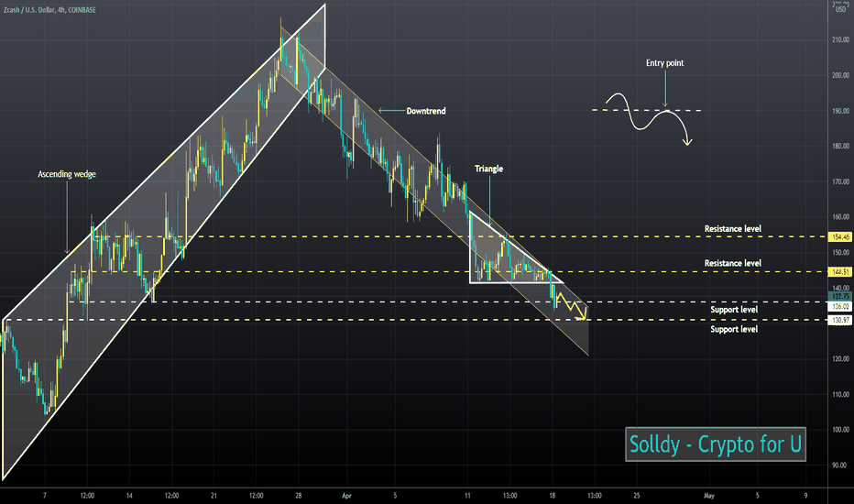Click the 12:00 time label between 14 and 21
This screenshot has height=504, width=854.
pos(171,496)
